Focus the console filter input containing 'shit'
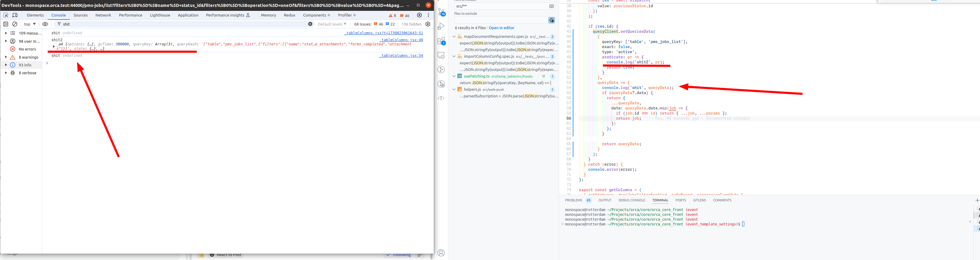Image resolution: width=980 pixels, height=260 pixels. 184,24
